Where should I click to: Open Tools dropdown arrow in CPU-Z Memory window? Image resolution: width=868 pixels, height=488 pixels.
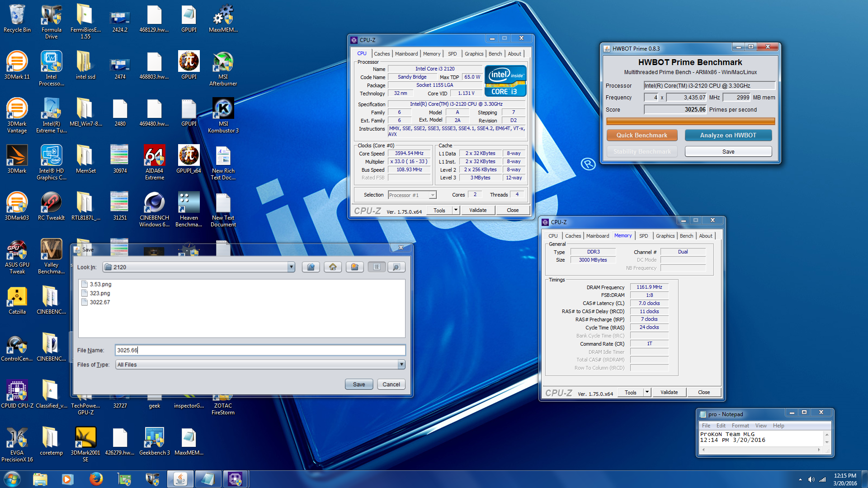[647, 392]
